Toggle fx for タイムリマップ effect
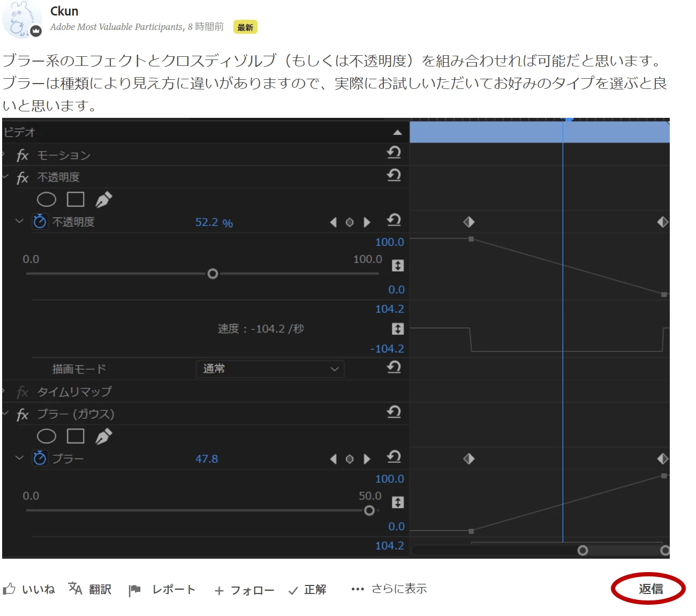This screenshot has width=696, height=616. point(22,392)
